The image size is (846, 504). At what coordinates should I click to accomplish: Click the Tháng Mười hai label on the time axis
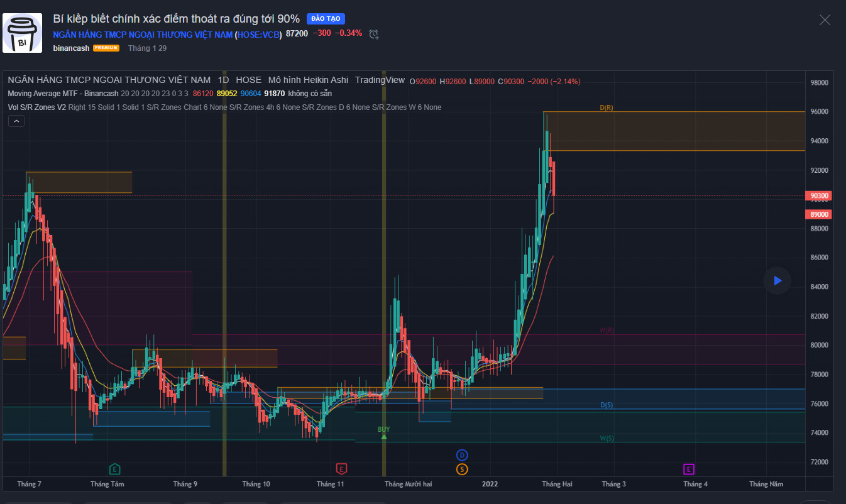point(408,485)
